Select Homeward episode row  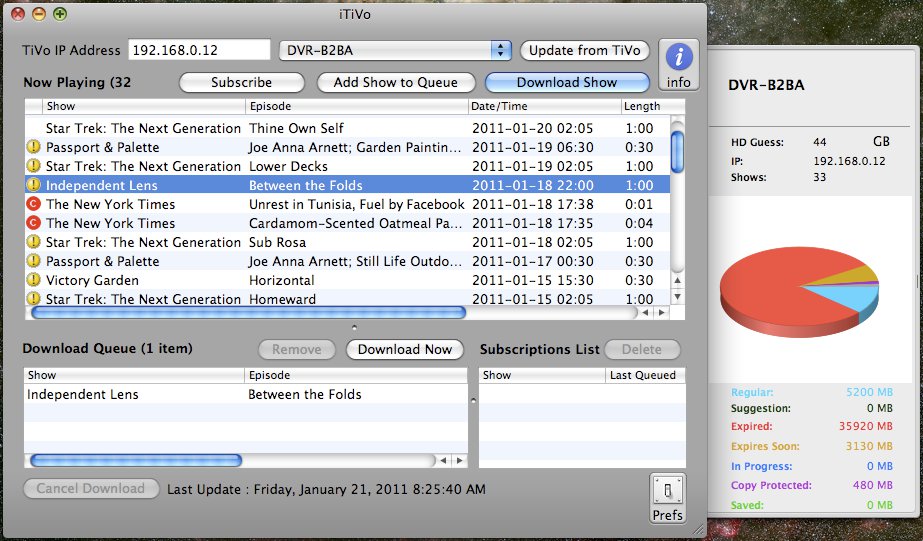pyautogui.click(x=347, y=298)
